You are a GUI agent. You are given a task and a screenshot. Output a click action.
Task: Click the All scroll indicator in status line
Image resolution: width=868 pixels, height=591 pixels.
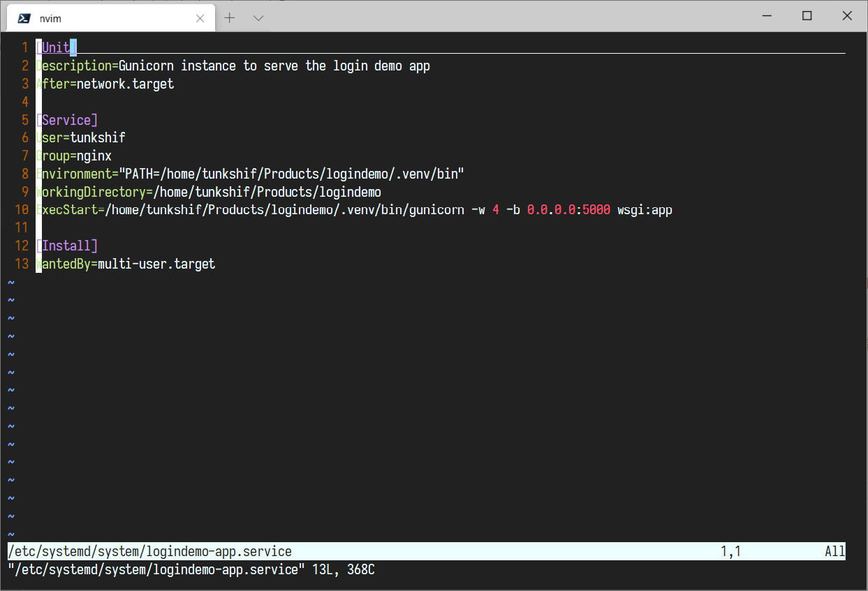click(835, 552)
